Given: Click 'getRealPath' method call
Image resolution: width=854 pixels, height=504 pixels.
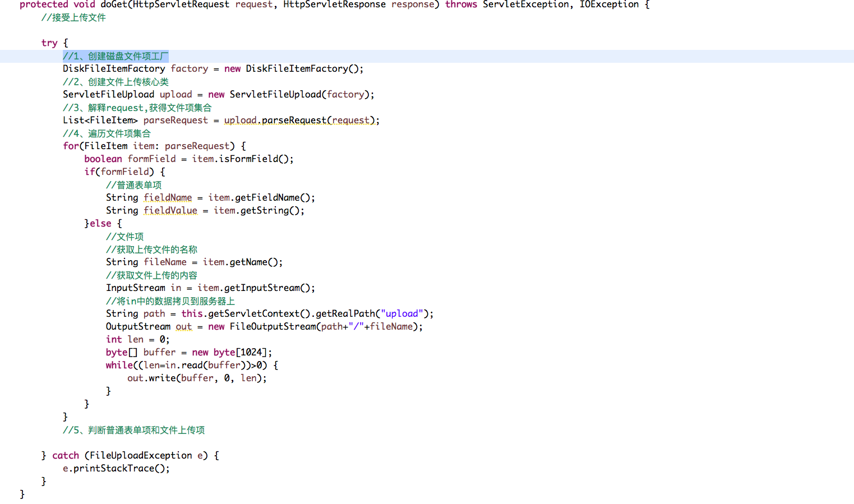Looking at the screenshot, I should click(x=345, y=313).
